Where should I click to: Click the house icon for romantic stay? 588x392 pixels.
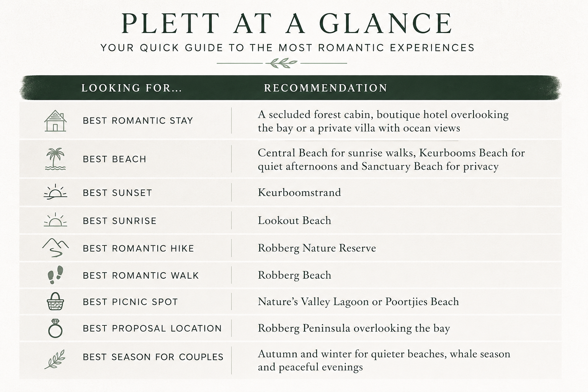56,121
